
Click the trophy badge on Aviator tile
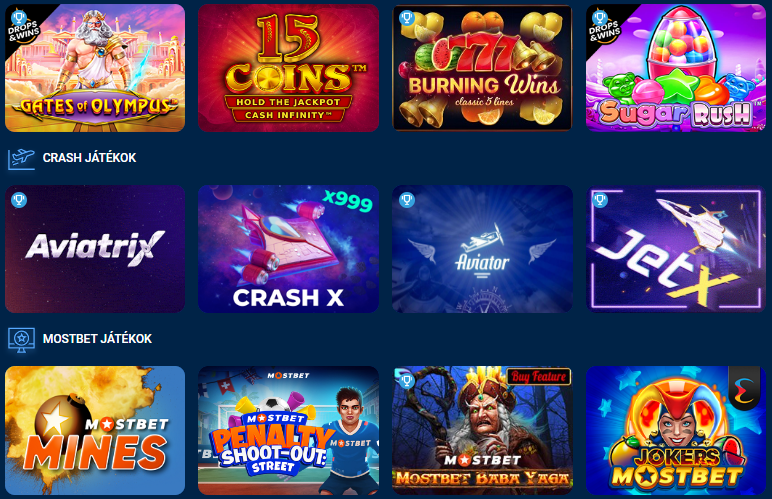point(407,200)
